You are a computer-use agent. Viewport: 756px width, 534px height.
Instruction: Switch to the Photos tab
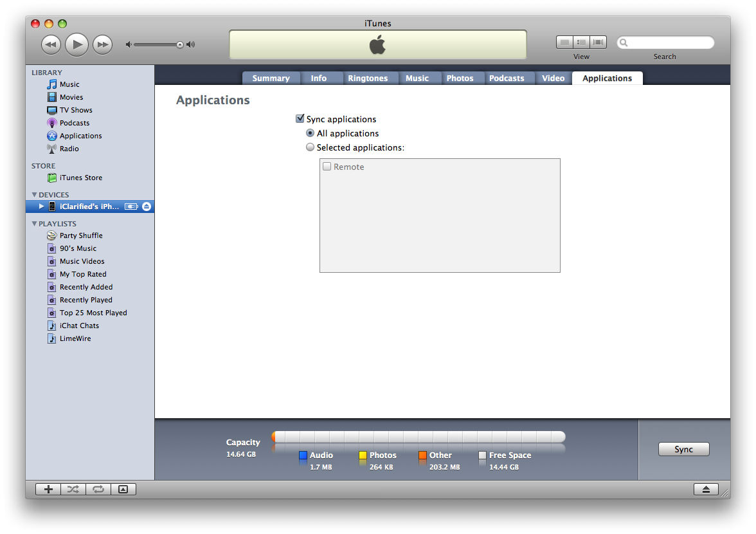pyautogui.click(x=460, y=78)
